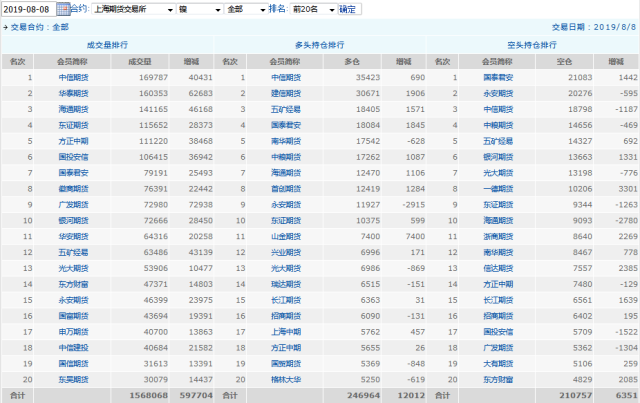Image resolution: width=640 pixels, height=403 pixels.
Task: Select 国泰君安 ranked 4th in 多头持仓排行
Action: tap(286, 125)
